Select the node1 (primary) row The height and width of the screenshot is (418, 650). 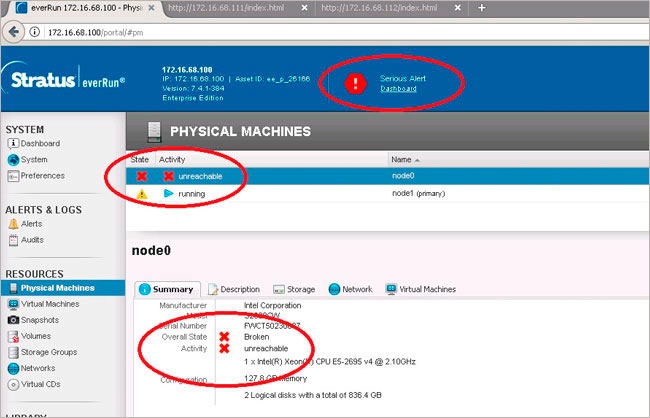(388, 194)
